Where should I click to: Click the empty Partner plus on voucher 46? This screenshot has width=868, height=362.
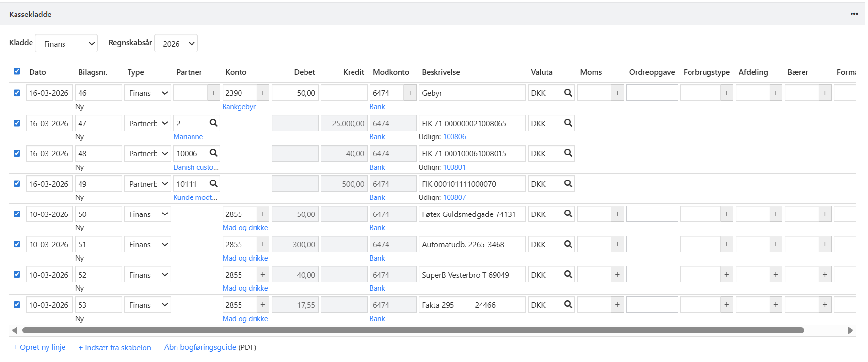[x=213, y=93]
